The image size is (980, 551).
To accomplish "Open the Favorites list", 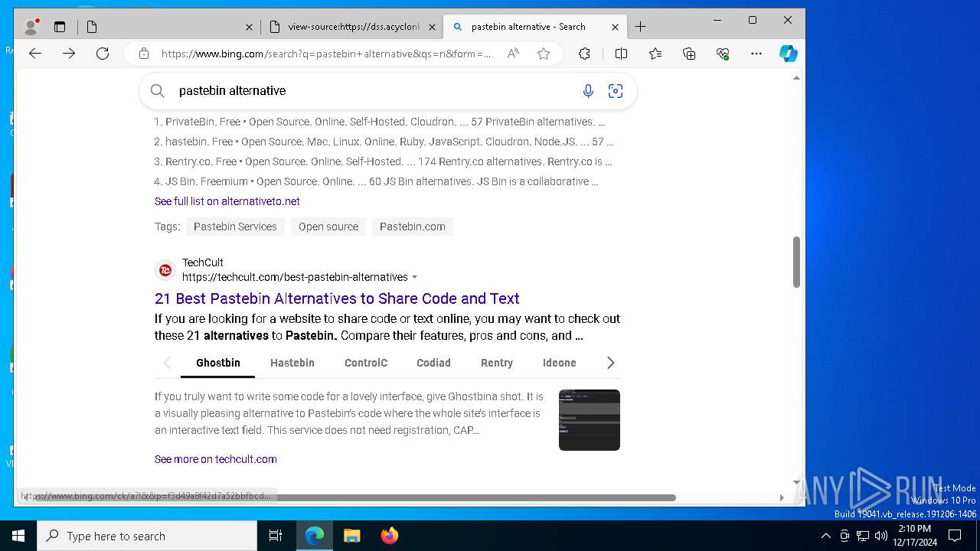I will 655,54.
